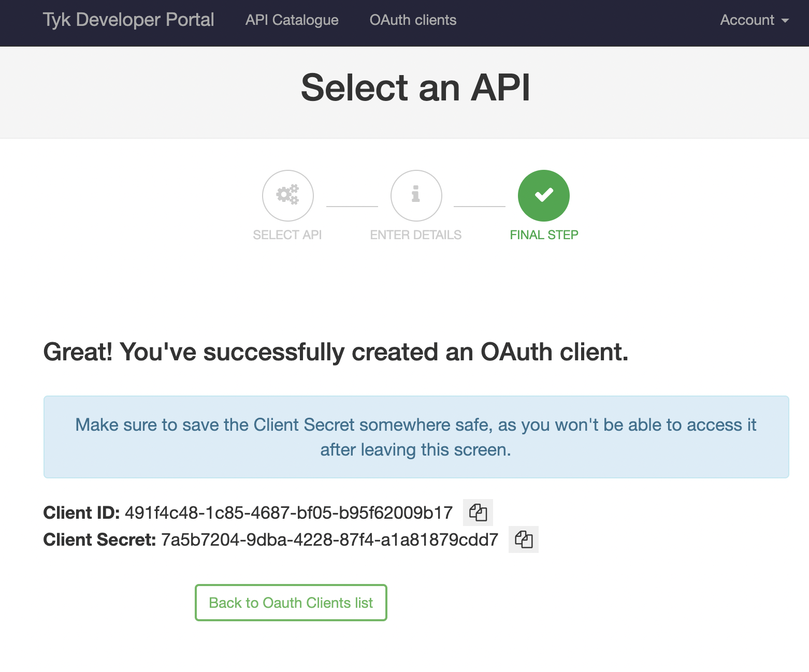
Task: Click the Tyk Developer Portal brand link
Action: pyautogui.click(x=128, y=20)
